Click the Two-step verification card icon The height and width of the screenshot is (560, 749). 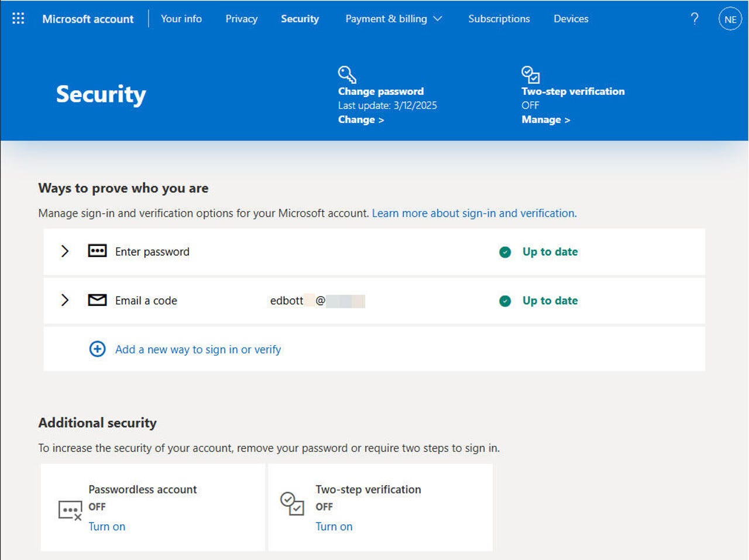pos(292,503)
